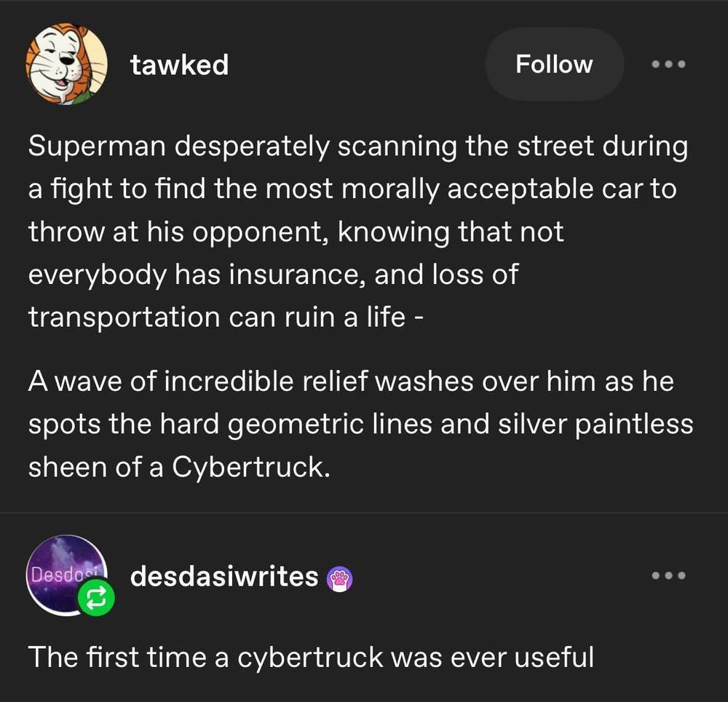
Task: Select the comment 'The first time a cybertruck was ever useful'
Action: pos(311,657)
